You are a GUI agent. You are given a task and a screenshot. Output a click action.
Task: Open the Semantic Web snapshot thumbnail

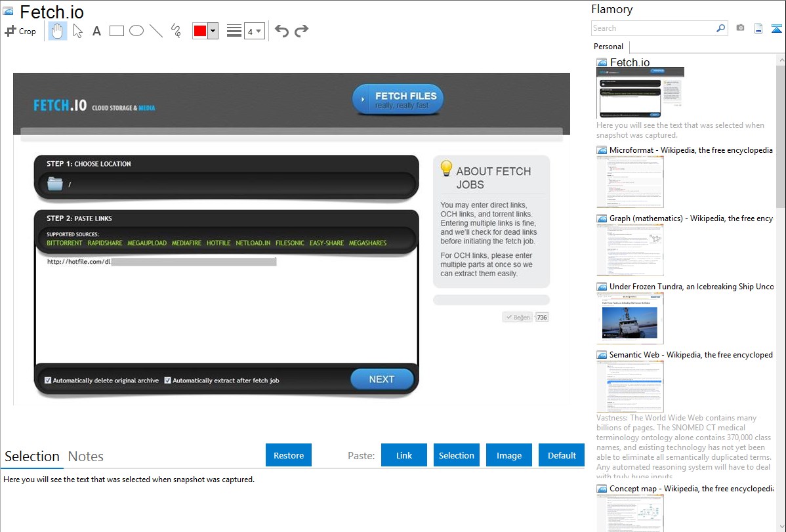point(630,386)
